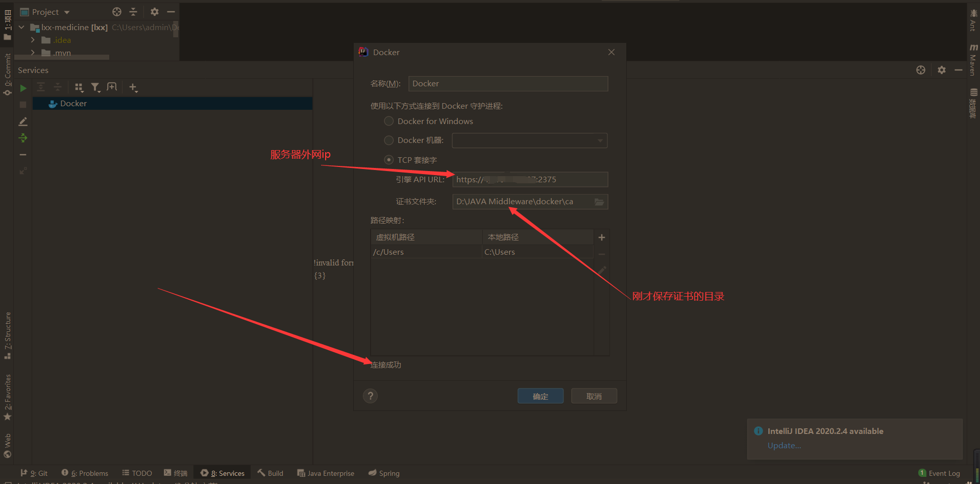
Task: Click the 虚拟机路径 column header
Action: click(427, 237)
